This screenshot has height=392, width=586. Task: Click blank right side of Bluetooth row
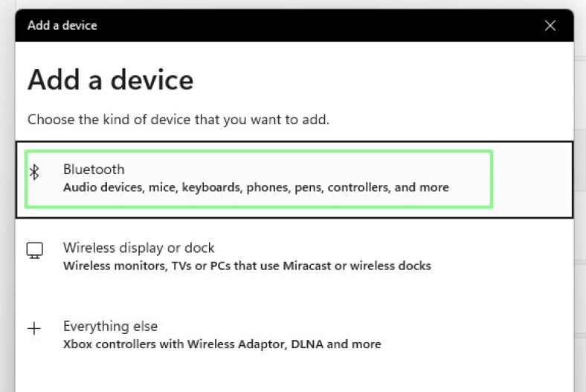[x=532, y=179]
